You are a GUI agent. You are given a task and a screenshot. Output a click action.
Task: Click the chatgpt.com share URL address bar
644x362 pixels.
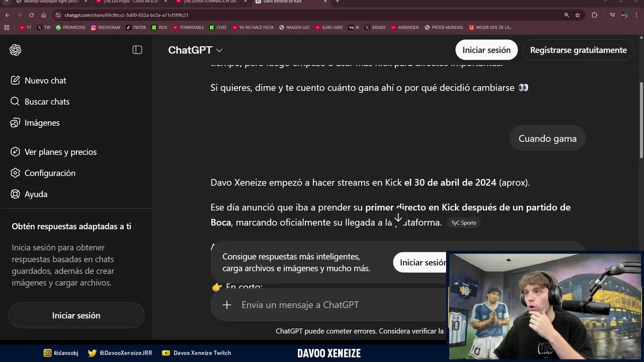(126, 15)
